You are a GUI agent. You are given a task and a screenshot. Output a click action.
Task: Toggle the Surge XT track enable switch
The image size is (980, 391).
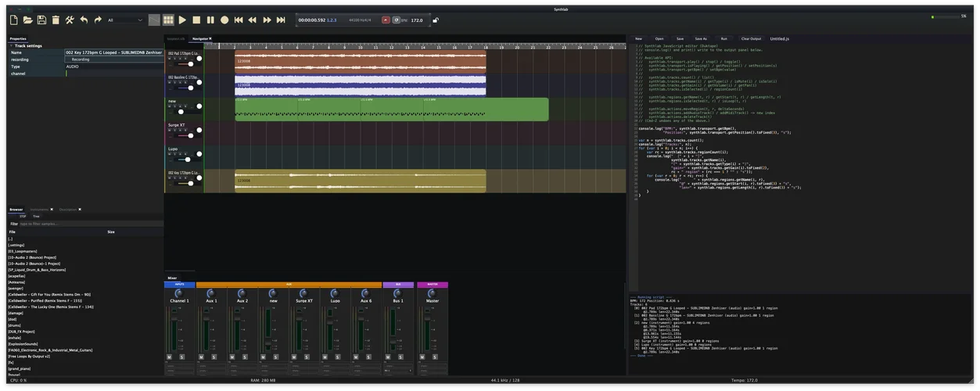[x=199, y=130]
